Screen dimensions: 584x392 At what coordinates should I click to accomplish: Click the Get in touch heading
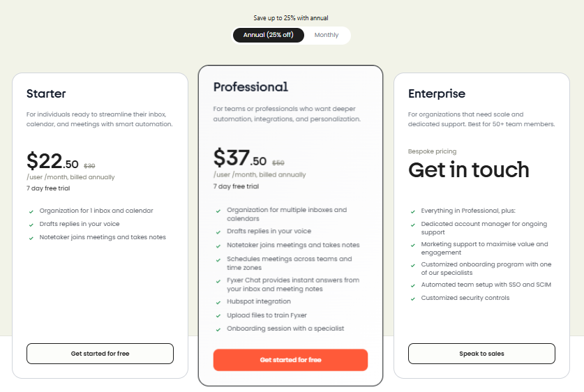coord(468,169)
